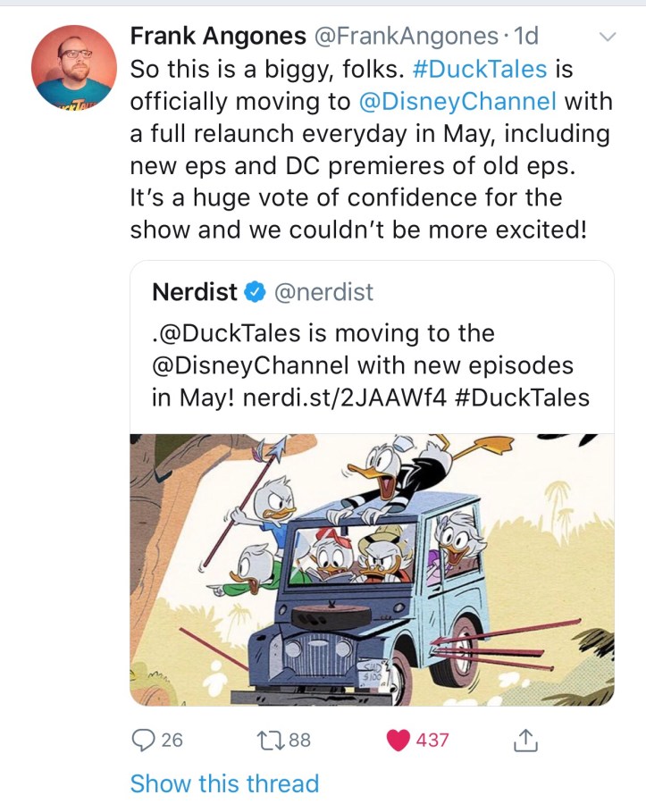Unlike the tweet via the red heart
Screen dimensions: 646x812
click(398, 740)
